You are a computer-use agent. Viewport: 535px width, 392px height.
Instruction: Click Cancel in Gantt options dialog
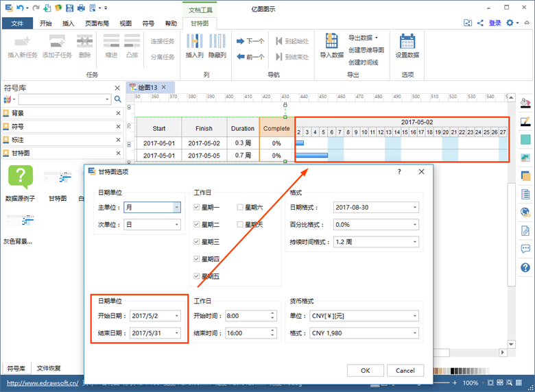pos(405,371)
